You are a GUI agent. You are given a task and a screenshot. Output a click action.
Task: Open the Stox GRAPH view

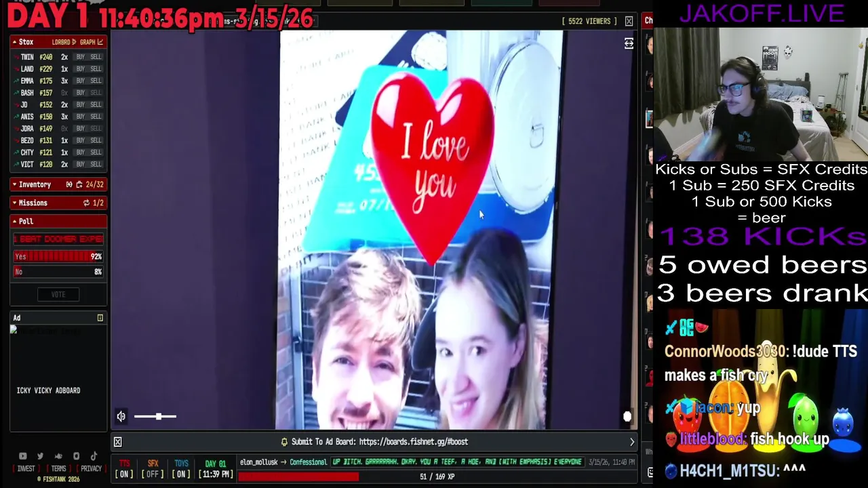click(92, 42)
